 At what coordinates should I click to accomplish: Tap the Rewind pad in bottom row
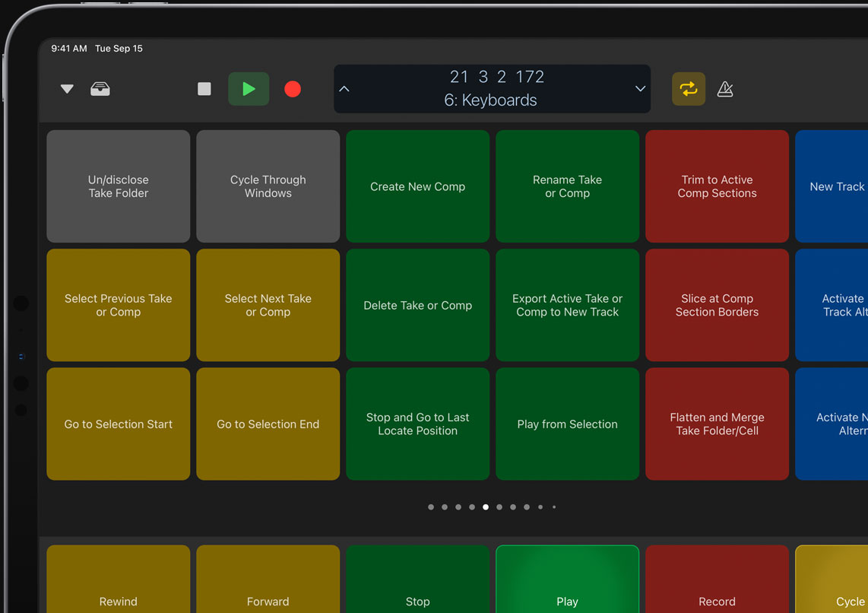[119, 580]
